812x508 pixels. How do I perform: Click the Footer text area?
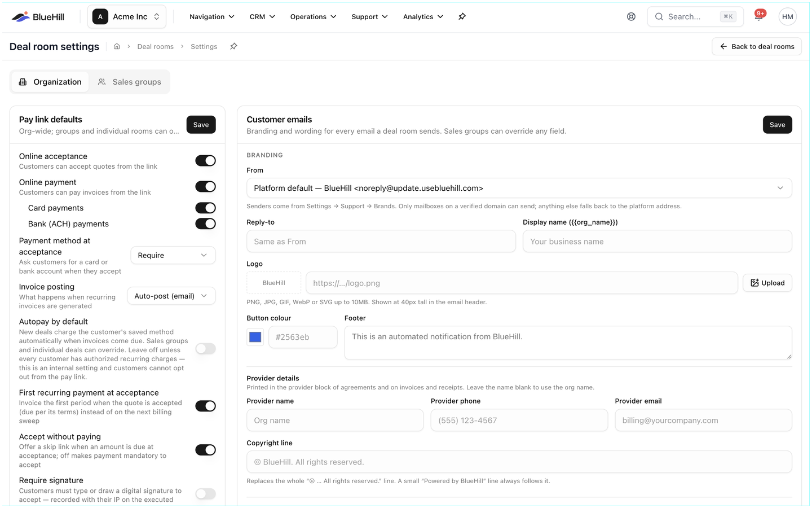568,343
